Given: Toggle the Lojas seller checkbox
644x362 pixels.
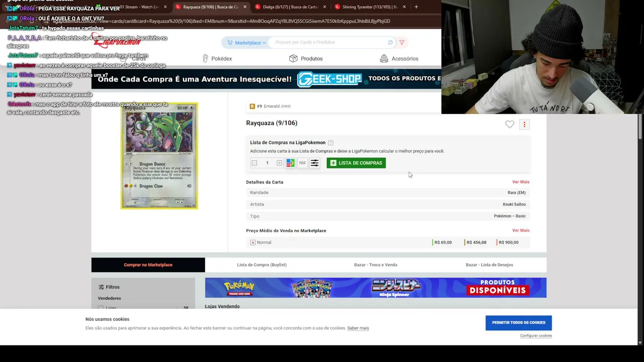Looking at the screenshot, I should pyautogui.click(x=101, y=308).
